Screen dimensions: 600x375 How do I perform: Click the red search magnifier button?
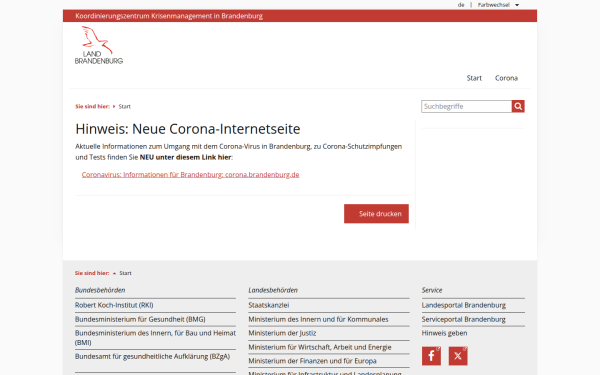(518, 106)
